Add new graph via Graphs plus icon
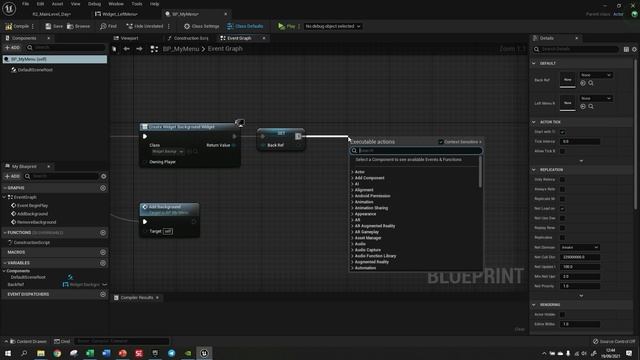 pos(103,188)
